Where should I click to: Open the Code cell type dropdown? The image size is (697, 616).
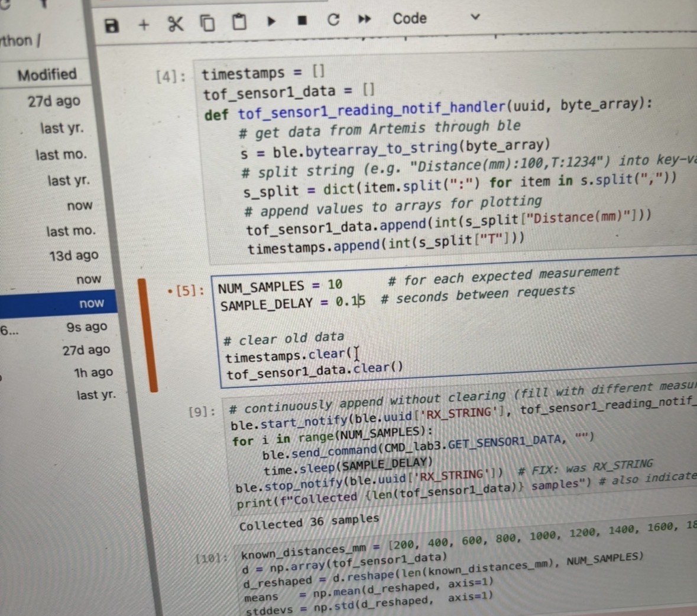pyautogui.click(x=436, y=18)
